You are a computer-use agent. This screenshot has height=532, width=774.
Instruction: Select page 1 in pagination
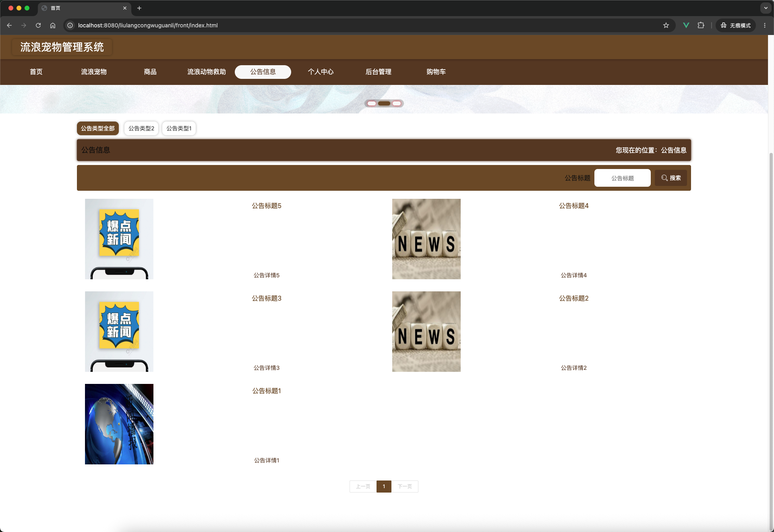tap(384, 487)
